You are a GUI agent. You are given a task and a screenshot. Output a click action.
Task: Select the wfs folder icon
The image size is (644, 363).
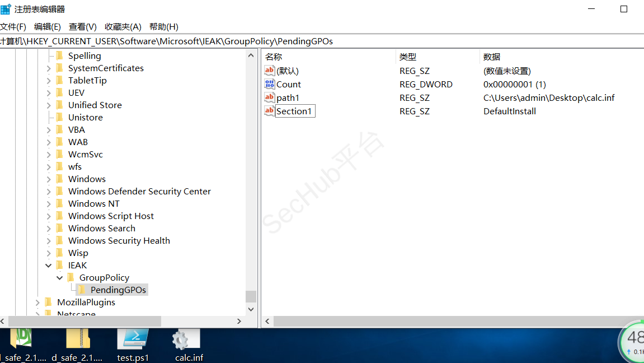[x=59, y=166]
